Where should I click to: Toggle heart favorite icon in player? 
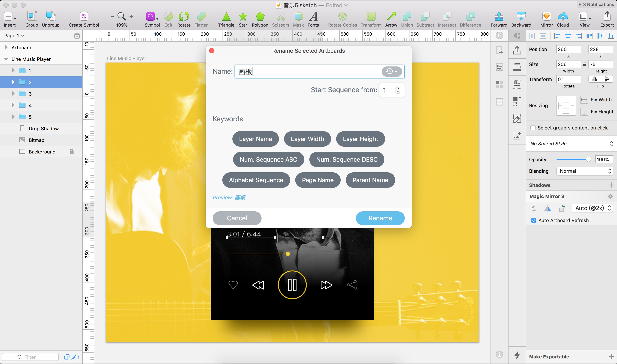coord(233,285)
